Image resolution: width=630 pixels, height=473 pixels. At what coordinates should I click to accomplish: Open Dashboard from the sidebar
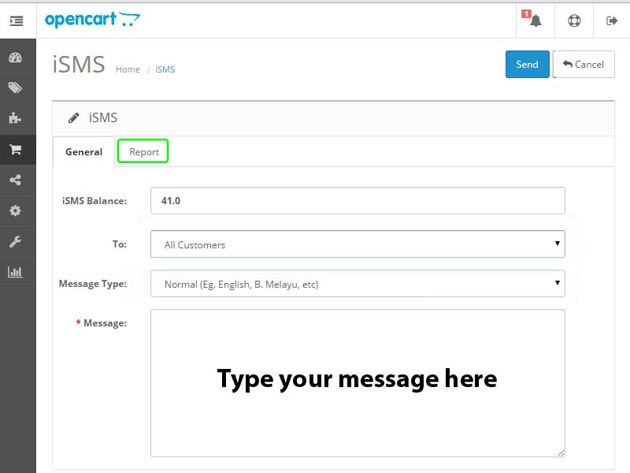(15, 57)
